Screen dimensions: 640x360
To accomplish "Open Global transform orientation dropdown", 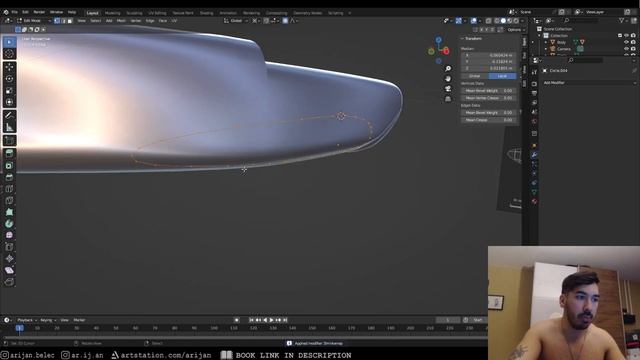I will [236, 20].
